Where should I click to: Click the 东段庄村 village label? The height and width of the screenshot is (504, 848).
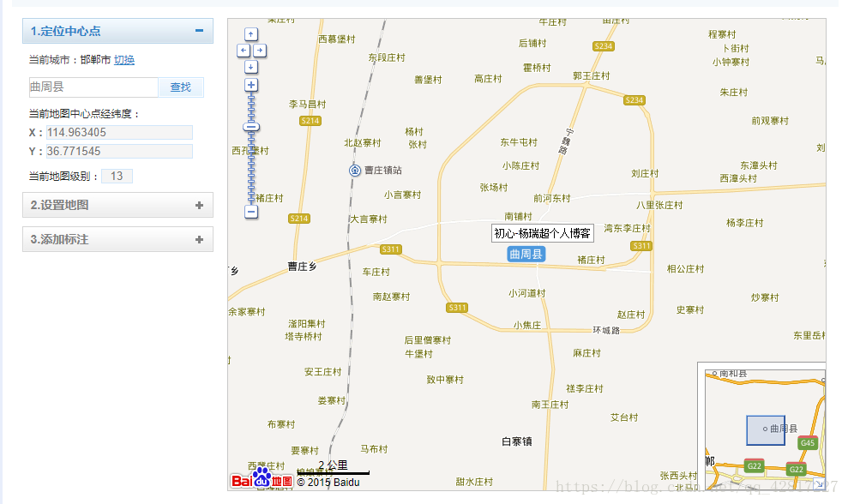tap(387, 57)
